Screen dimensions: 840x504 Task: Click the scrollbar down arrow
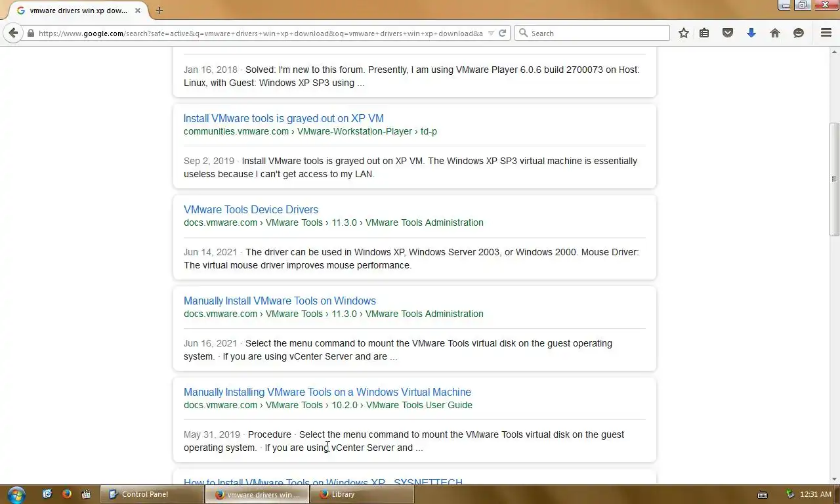click(x=834, y=479)
